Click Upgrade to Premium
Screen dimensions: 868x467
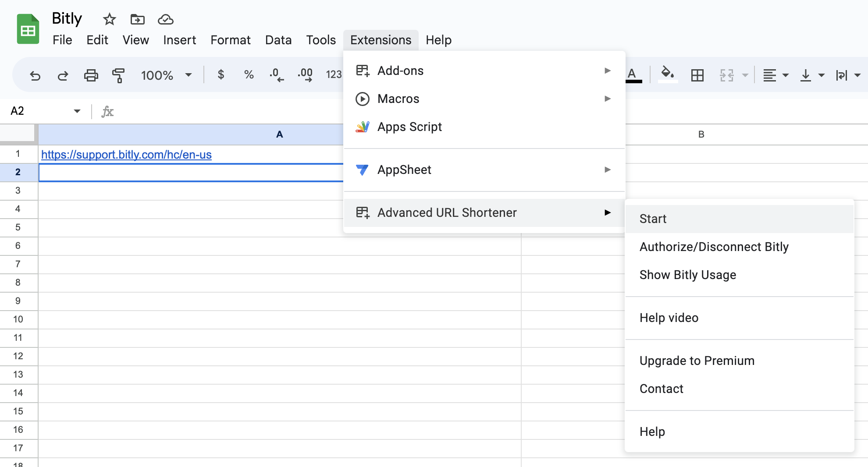(x=697, y=361)
